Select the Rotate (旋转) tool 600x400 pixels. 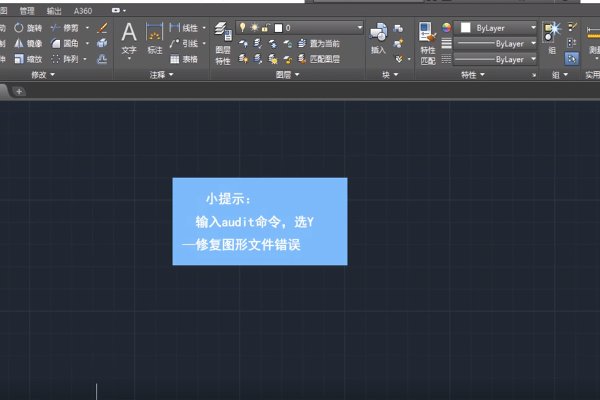tap(28, 28)
